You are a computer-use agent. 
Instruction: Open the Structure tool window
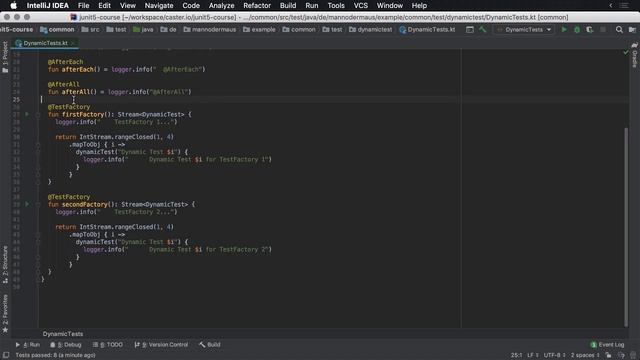click(5, 264)
